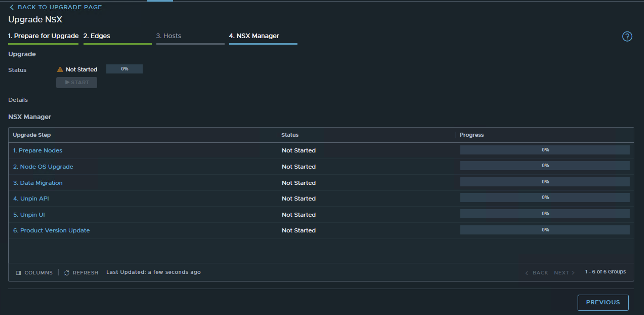The height and width of the screenshot is (315, 644).
Task: Click the help question mark icon
Action: click(x=627, y=36)
